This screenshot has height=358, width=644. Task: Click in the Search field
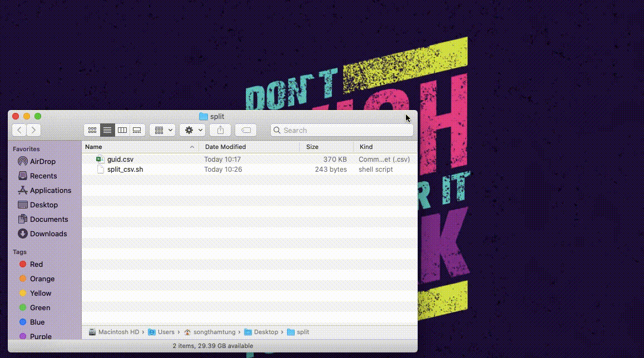click(x=342, y=130)
